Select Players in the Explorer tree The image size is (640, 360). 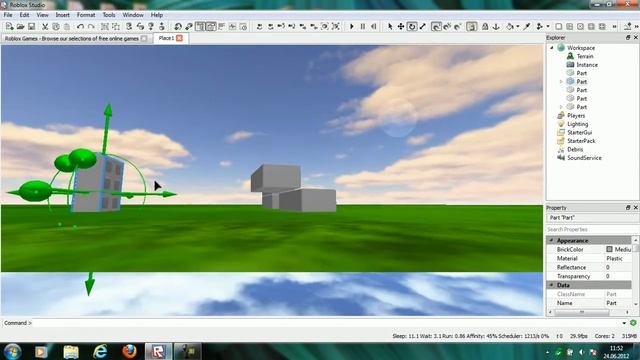coord(576,116)
